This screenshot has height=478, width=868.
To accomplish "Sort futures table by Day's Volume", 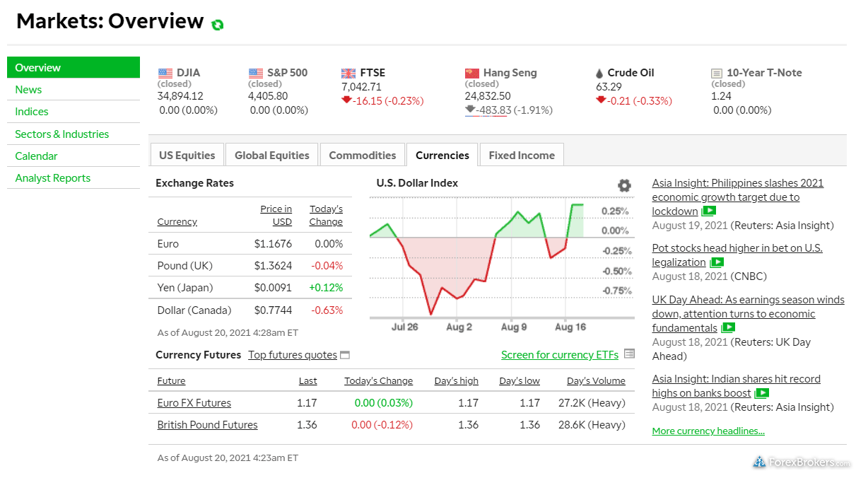I will (x=596, y=380).
